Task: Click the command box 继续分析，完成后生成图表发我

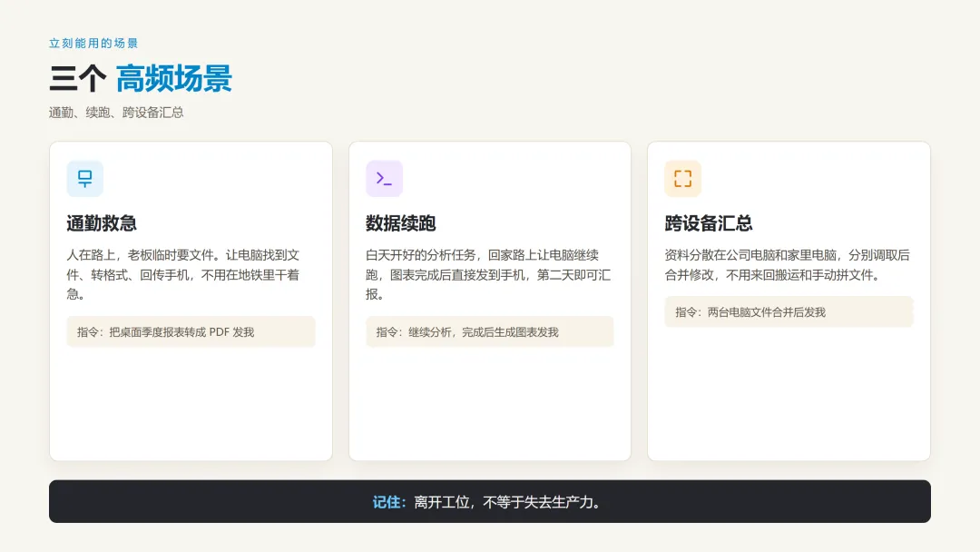Action: 489,332
